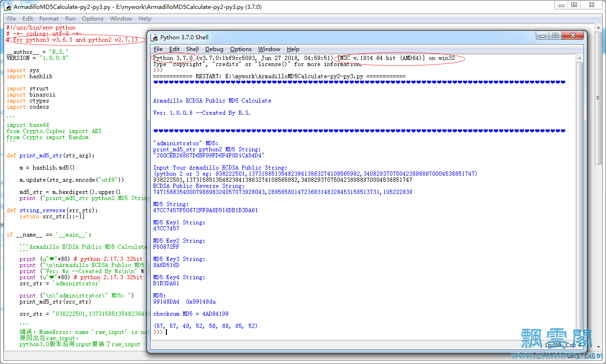The height and width of the screenshot is (364, 606).
Task: Open Window menu in the Shell window
Action: (x=269, y=49)
